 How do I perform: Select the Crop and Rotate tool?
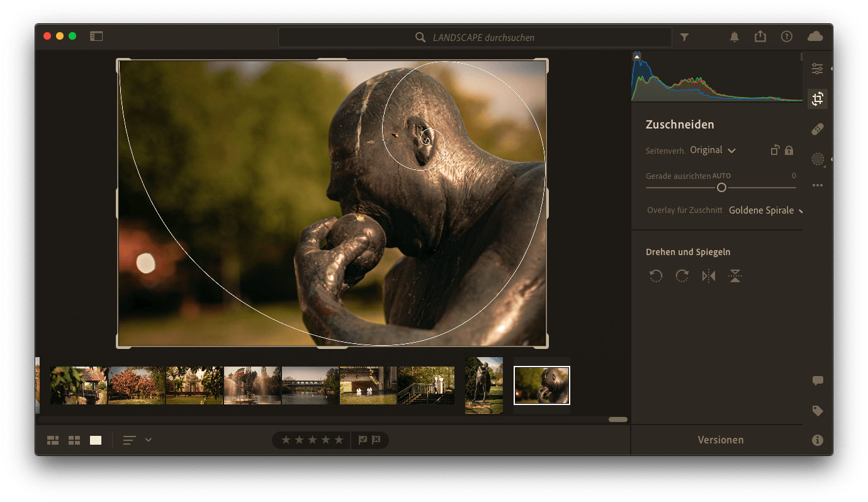[817, 99]
